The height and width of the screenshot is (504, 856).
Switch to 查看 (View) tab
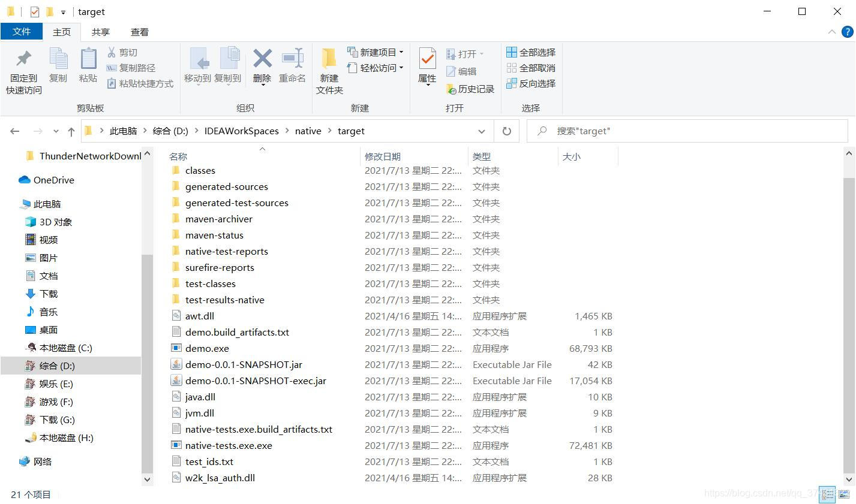pyautogui.click(x=140, y=32)
